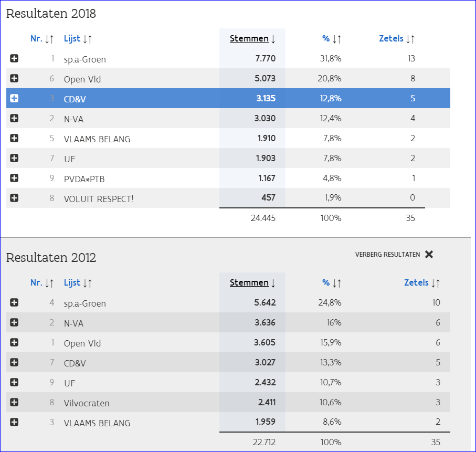
Task: Expand the Open Vld row in 2018 results
Action: [14, 79]
